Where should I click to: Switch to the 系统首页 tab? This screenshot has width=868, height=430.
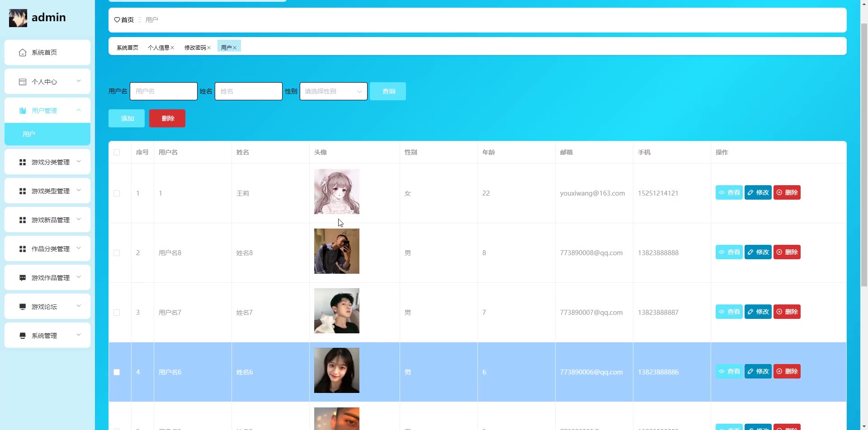coord(127,47)
